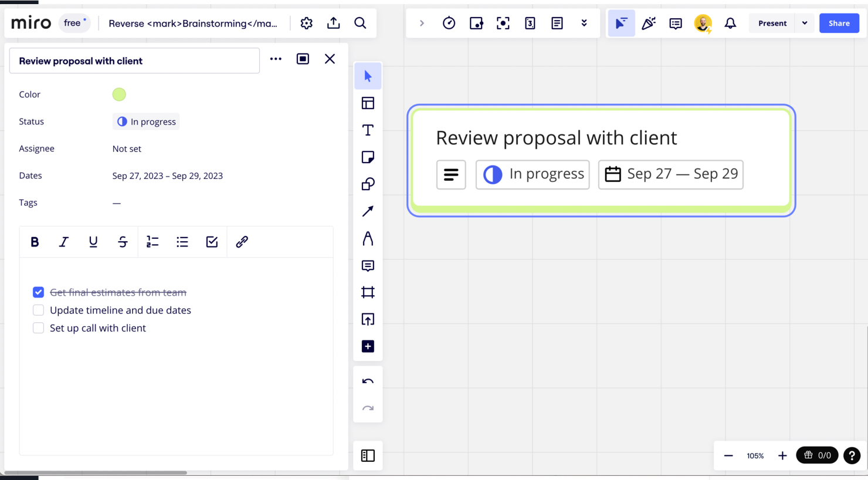Open the In progress status dropdown

point(146,121)
